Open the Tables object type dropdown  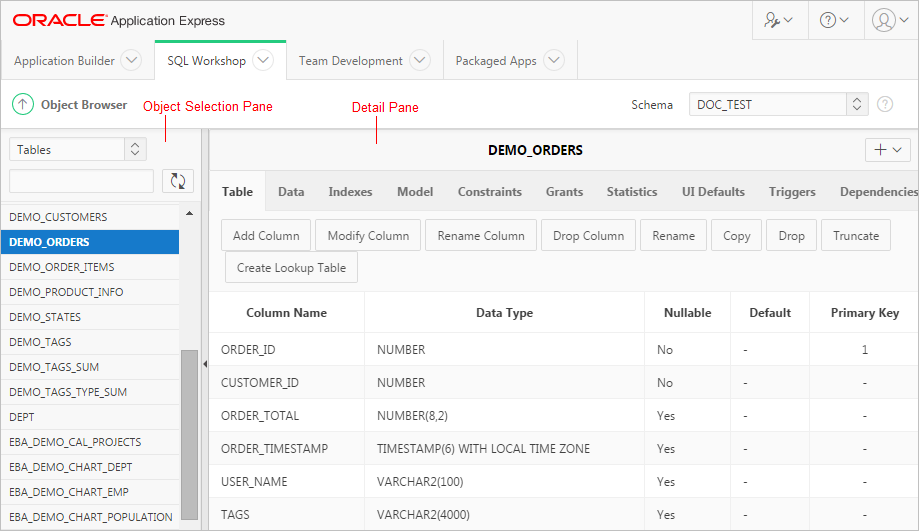pyautogui.click(x=78, y=150)
